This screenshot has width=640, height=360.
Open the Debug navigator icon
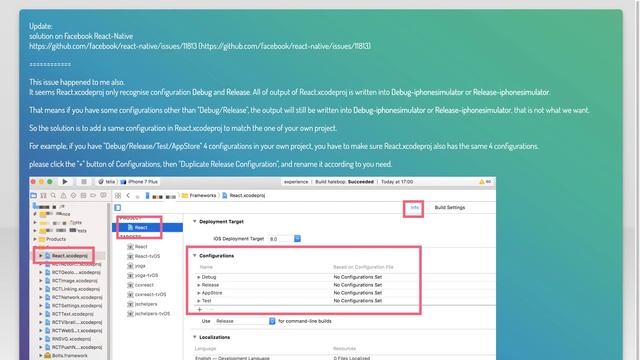coord(83,196)
